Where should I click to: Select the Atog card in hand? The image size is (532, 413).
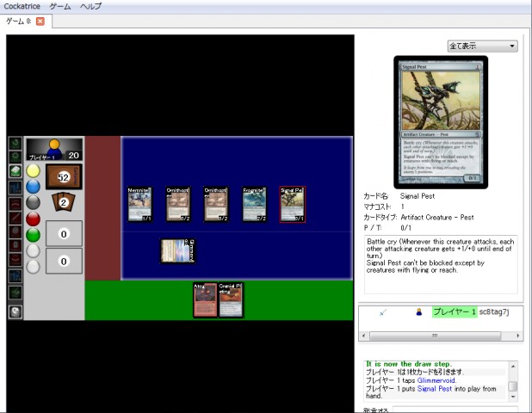(205, 300)
